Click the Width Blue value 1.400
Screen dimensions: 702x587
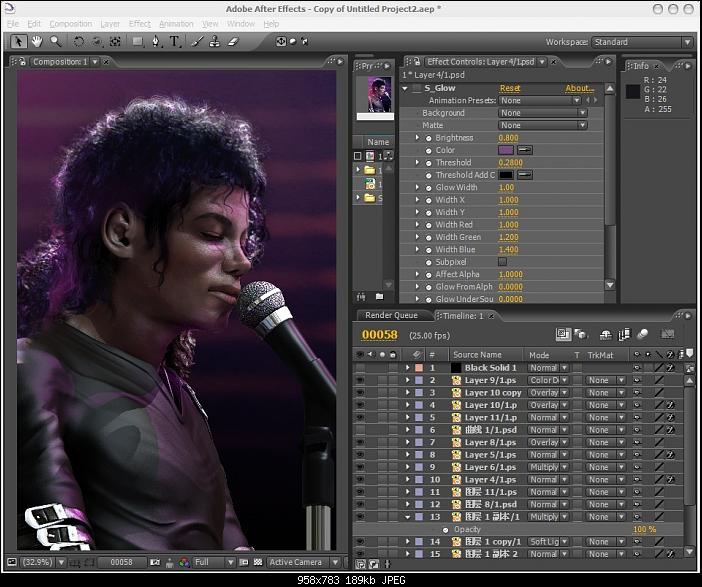pyautogui.click(x=508, y=249)
